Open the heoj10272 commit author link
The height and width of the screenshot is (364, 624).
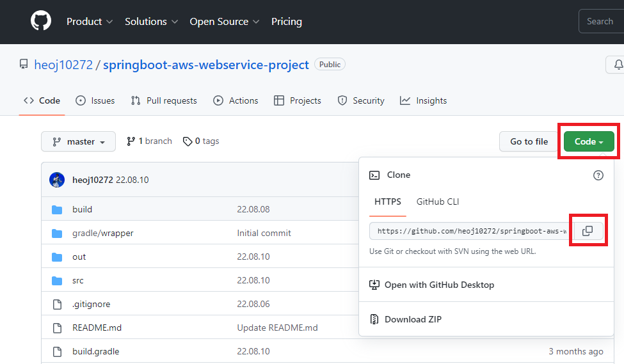click(x=93, y=180)
